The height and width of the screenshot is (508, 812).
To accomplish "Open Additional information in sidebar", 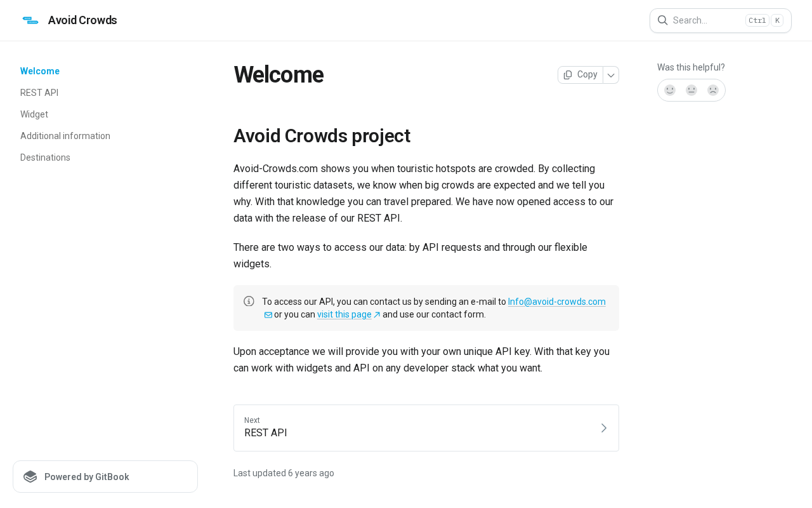I will pyautogui.click(x=65, y=136).
